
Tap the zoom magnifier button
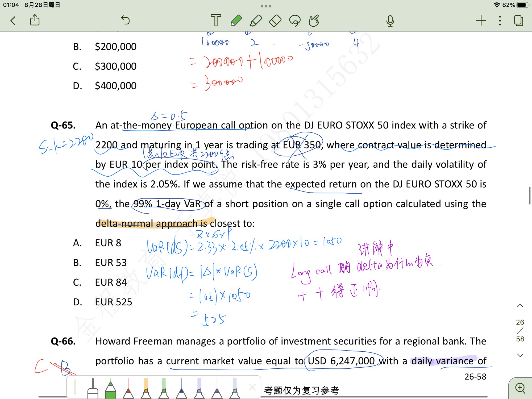520,388
